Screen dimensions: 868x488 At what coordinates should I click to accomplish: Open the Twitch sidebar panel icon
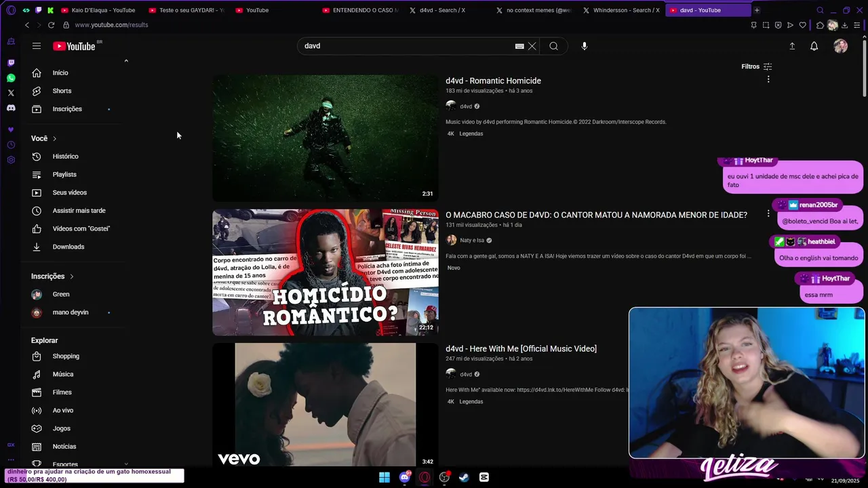[11, 62]
